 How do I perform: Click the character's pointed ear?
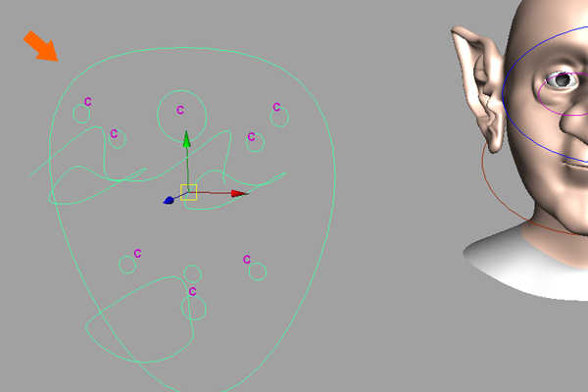point(478,88)
